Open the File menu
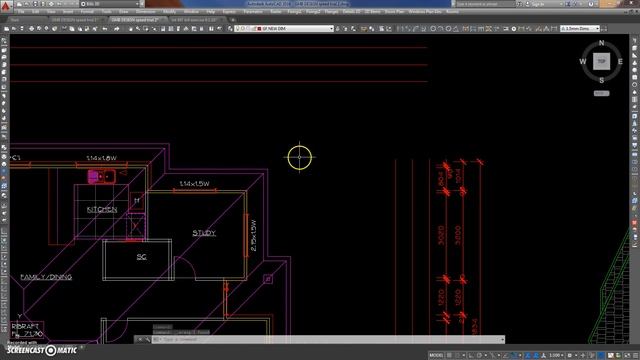Viewport: 640px width, 360px height. (x=21, y=12)
